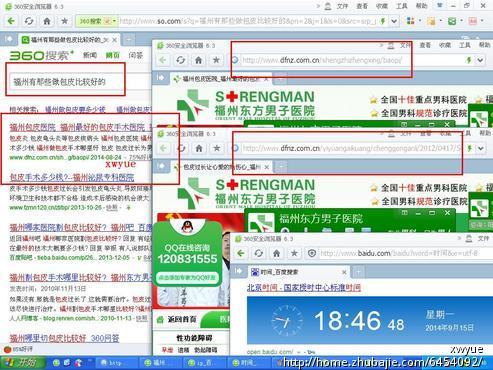Open 收藏 menu in main browser window
Image resolution: width=493 pixels, height=370 pixels.
click(382, 6)
